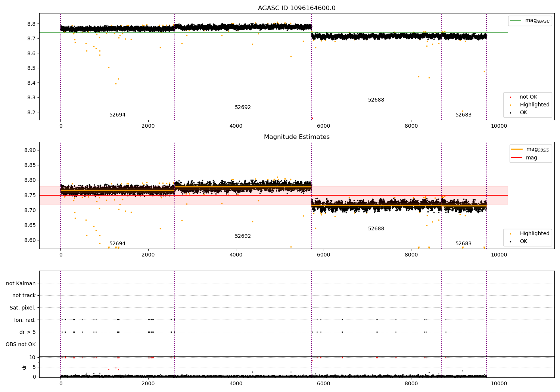Select the green mag AGASC legend line
The width and height of the screenshot is (560, 392).
click(x=516, y=21)
